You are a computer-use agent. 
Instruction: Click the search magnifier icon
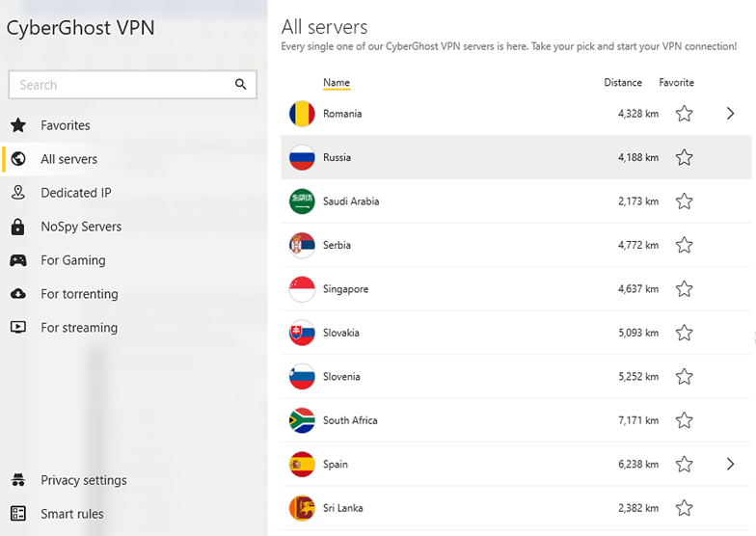click(x=241, y=85)
